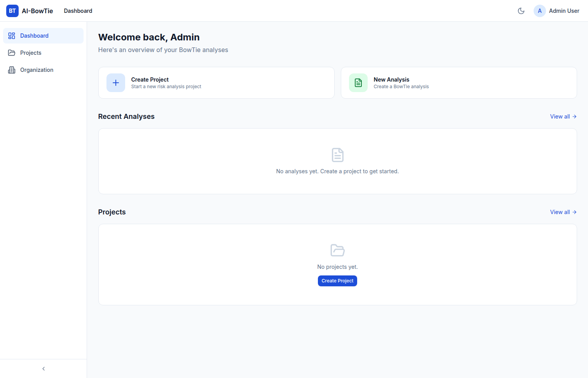The width and height of the screenshot is (588, 378).
Task: View all Projects link
Action: click(563, 212)
